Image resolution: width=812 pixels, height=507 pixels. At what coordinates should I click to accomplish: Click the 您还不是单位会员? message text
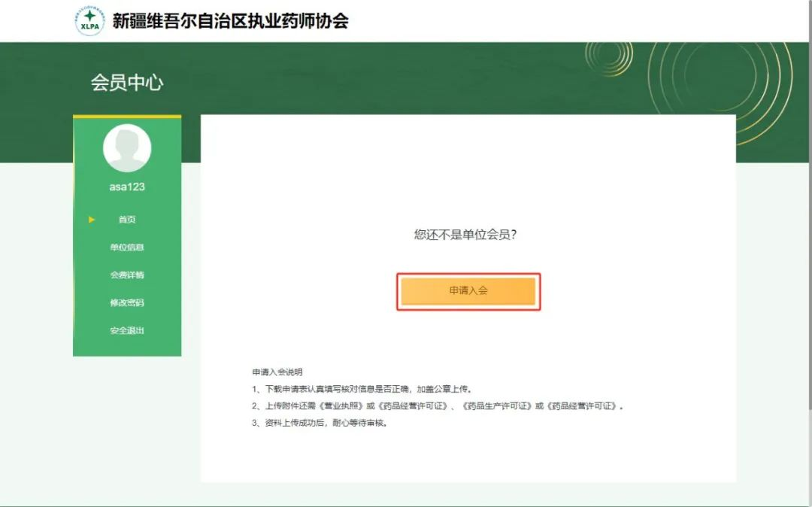[468, 235]
